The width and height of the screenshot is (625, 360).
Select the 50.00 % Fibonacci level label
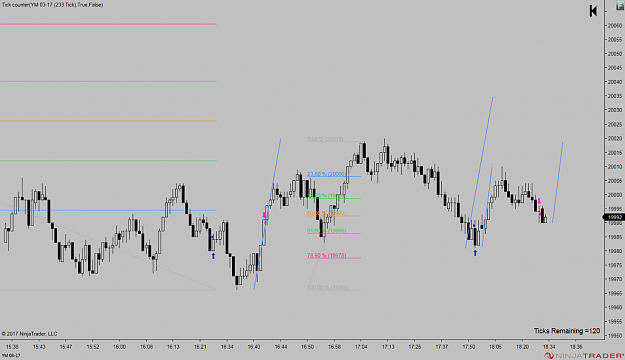(x=326, y=214)
